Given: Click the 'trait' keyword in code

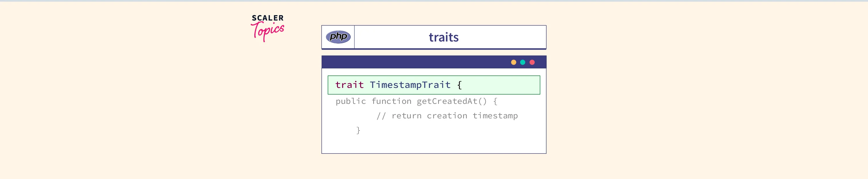Looking at the screenshot, I should coord(350,85).
